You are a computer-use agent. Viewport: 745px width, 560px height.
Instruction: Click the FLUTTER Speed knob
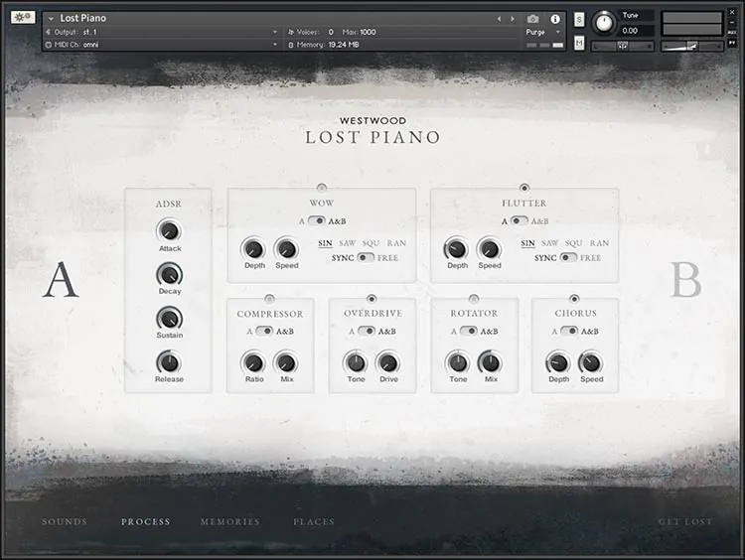point(490,249)
